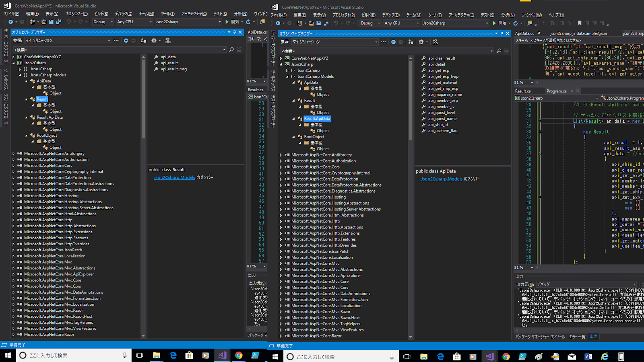Toggle pin on ApiData.cs tab
The height and width of the screenshot is (362, 644).
(539, 33)
